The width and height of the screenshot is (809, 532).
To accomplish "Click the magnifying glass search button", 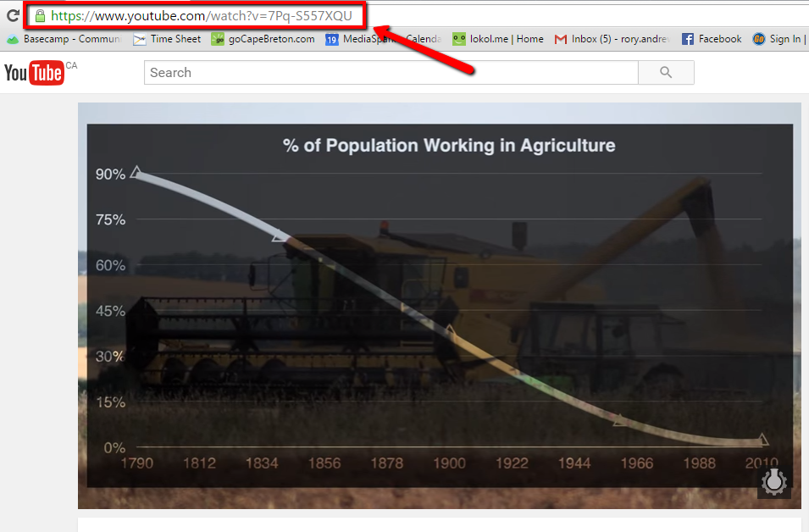I will (666, 73).
